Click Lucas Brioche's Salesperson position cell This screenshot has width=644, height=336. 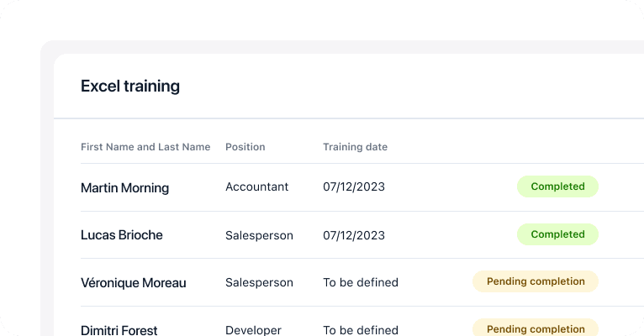(259, 235)
